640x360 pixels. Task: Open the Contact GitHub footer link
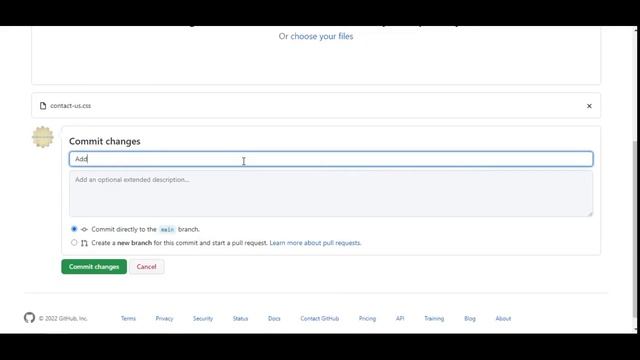tap(320, 318)
